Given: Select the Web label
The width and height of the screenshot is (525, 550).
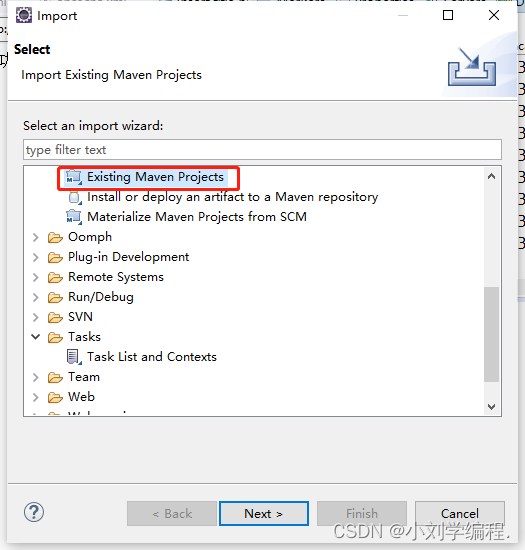Looking at the screenshot, I should (82, 397).
